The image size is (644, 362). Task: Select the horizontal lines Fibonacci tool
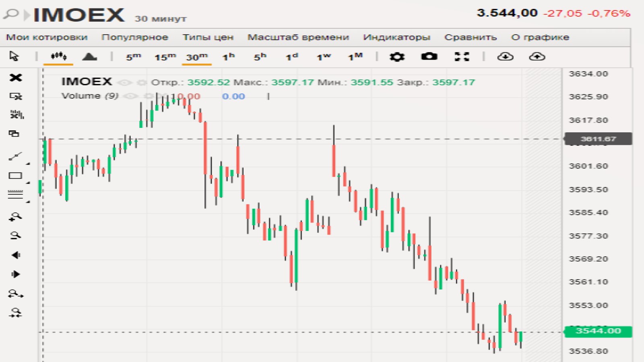[x=15, y=195]
